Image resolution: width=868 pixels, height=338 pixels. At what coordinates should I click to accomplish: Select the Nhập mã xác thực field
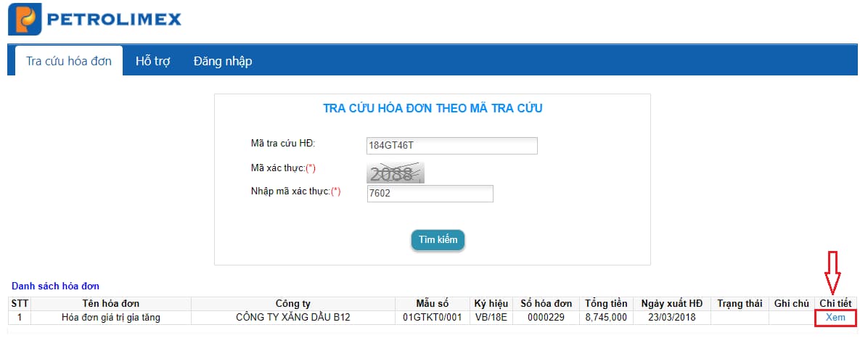(x=430, y=194)
